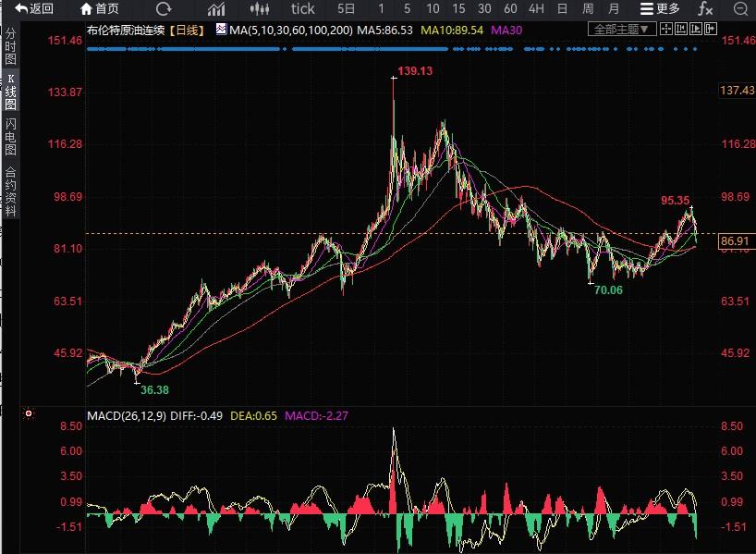Open the line chart trend icon
The height and width of the screenshot is (554, 756).
click(x=216, y=8)
